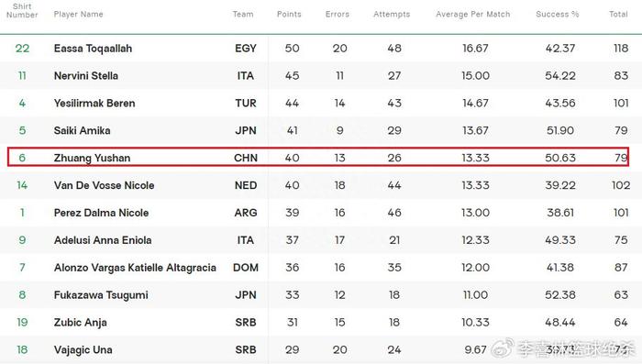642x364 pixels.
Task: Select the Vajagic Una row
Action: (x=321, y=350)
